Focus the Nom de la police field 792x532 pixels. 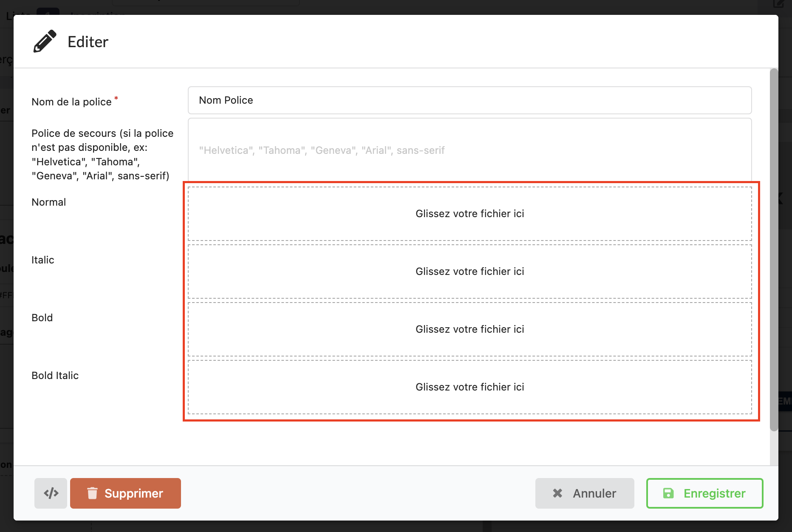coord(470,100)
